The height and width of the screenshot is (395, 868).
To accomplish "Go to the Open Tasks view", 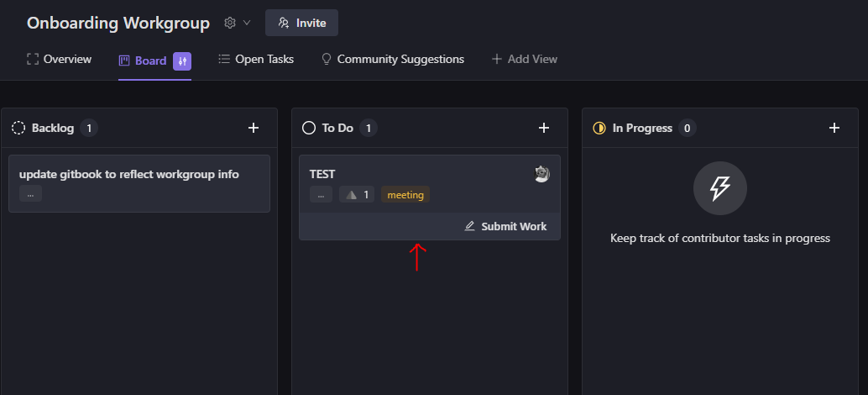I will pos(256,60).
